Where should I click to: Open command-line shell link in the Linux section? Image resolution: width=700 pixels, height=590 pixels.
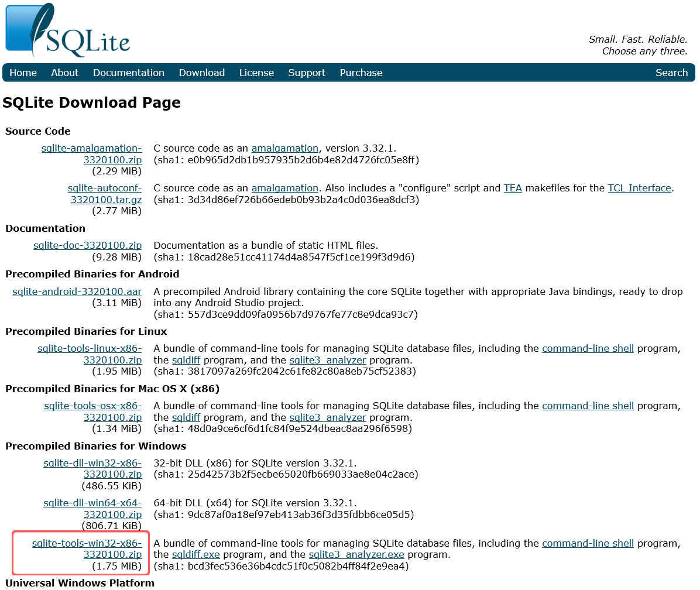[588, 348]
